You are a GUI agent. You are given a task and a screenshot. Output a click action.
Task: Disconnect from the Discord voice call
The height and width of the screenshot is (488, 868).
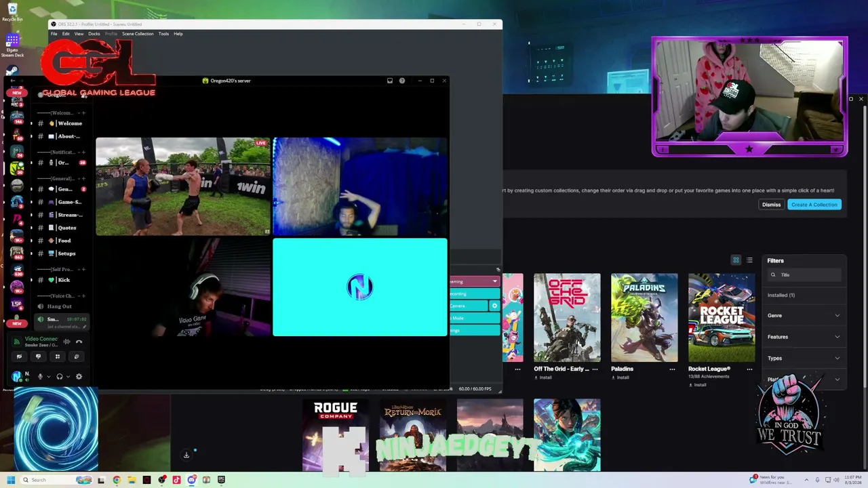pyautogui.click(x=79, y=342)
